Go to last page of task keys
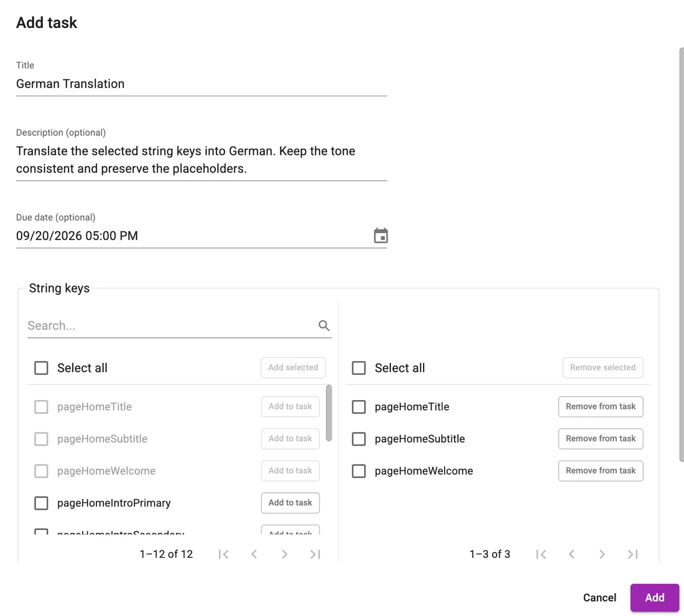684x616 pixels. (x=633, y=554)
